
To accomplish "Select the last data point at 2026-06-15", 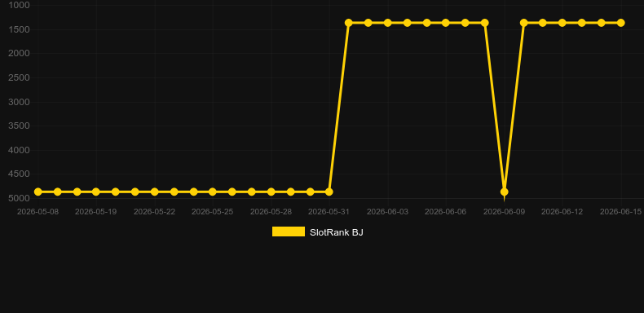I will tap(620, 23).
